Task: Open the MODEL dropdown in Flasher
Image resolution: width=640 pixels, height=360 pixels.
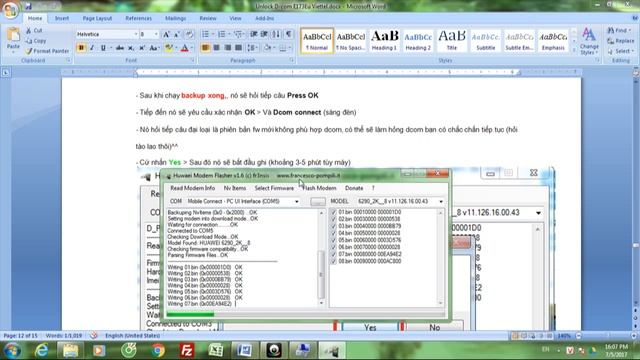Action: [x=441, y=202]
